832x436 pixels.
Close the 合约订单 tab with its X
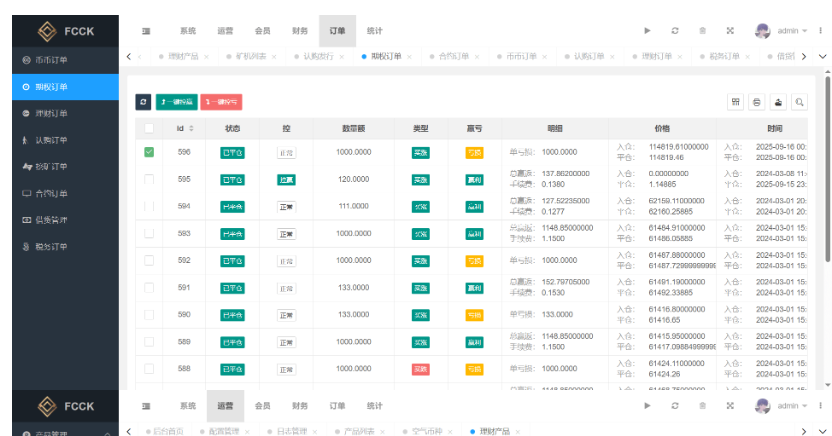(x=477, y=57)
